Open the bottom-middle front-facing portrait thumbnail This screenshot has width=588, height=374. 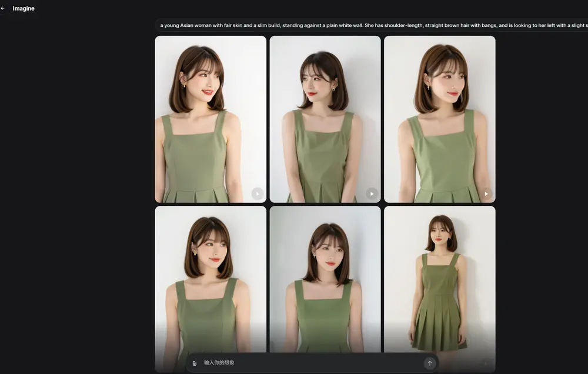point(325,276)
